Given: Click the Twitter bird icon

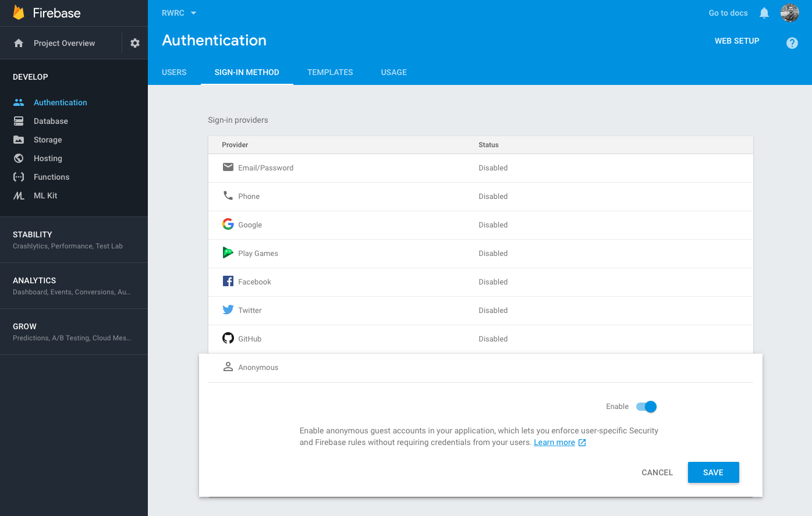Looking at the screenshot, I should 228,309.
